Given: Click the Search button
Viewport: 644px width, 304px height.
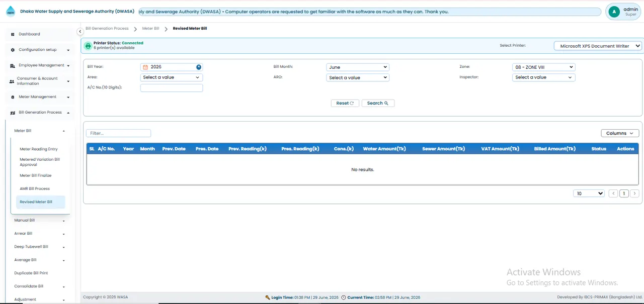Looking at the screenshot, I should pos(378,103).
